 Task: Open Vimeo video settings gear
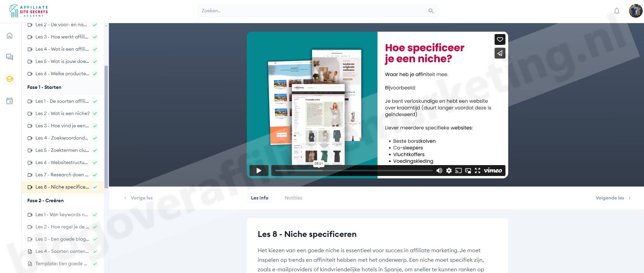pyautogui.click(x=449, y=171)
